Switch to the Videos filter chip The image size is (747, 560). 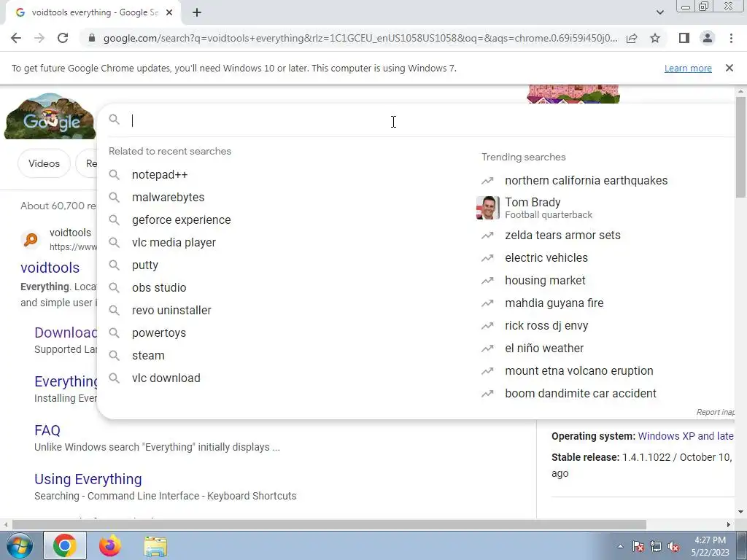click(44, 163)
